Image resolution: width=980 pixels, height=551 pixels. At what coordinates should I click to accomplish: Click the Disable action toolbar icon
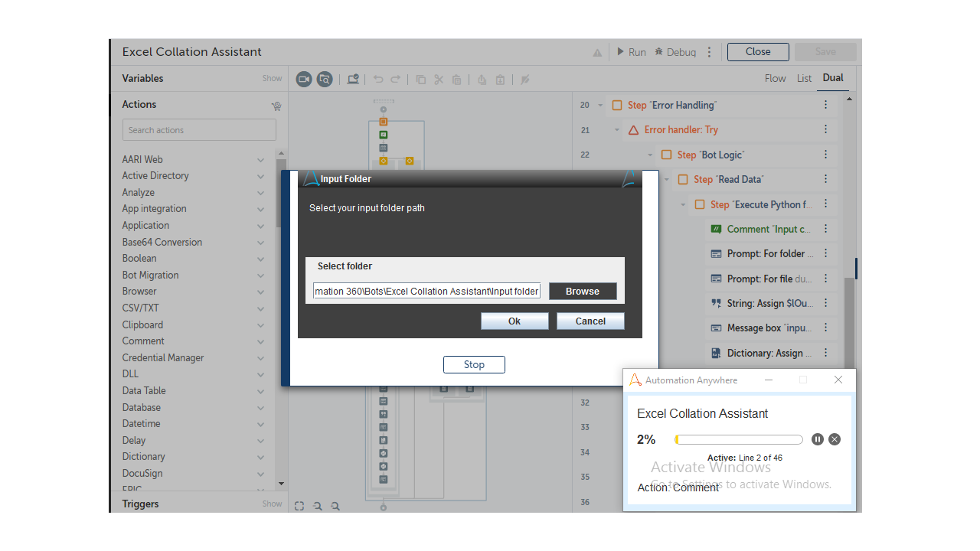click(525, 79)
